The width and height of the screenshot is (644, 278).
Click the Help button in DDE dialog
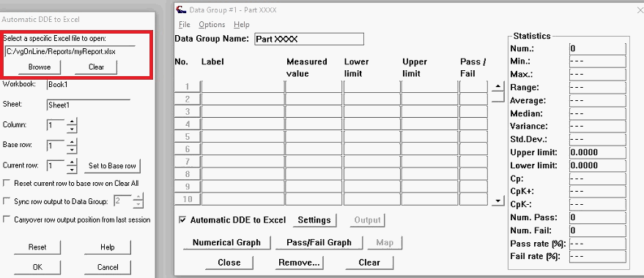pyautogui.click(x=108, y=247)
